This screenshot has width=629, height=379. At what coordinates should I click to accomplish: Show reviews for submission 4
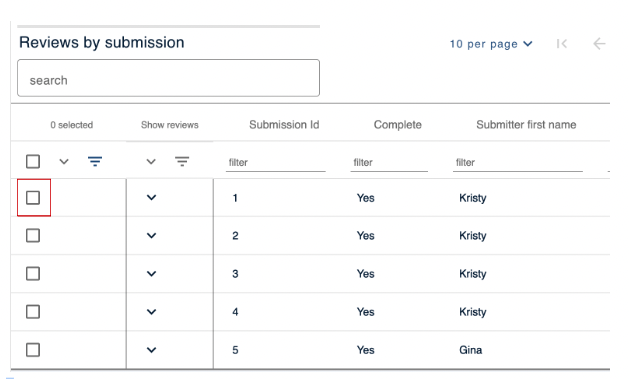coord(151,312)
